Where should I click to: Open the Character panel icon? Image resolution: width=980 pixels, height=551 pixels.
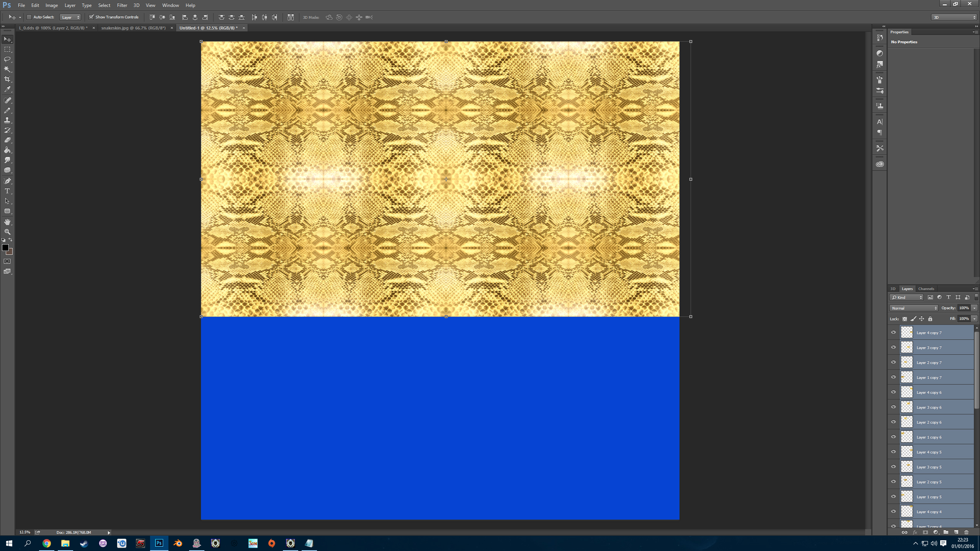click(880, 122)
